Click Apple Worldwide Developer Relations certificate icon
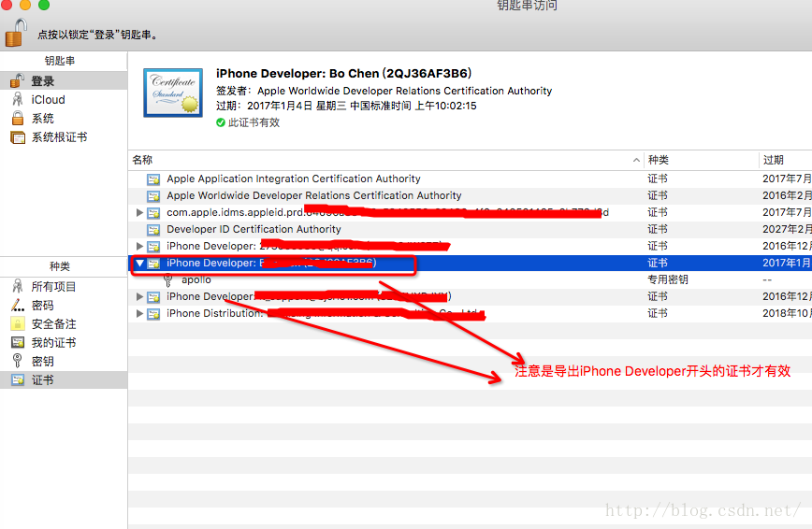Image resolution: width=812 pixels, height=529 pixels. click(x=153, y=196)
